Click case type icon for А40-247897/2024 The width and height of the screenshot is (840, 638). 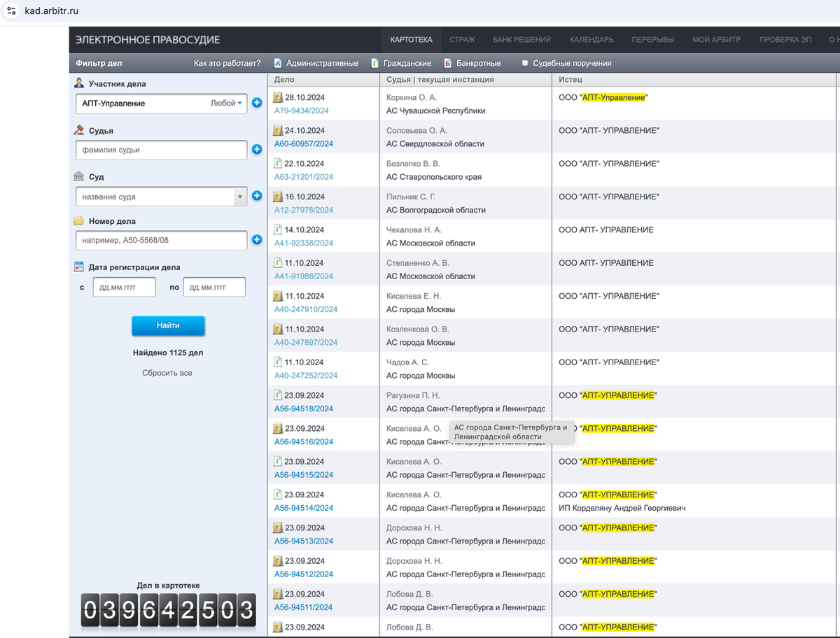point(278,329)
